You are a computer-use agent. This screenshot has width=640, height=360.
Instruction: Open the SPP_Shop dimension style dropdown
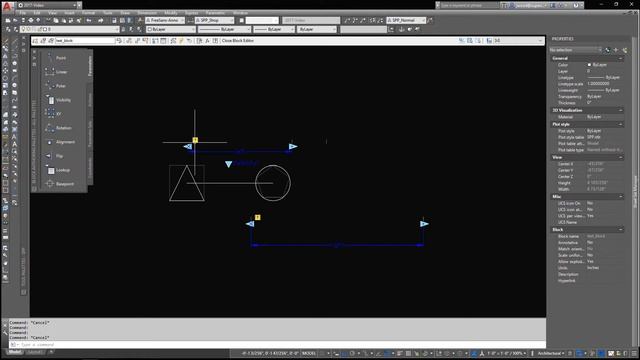[x=214, y=20]
